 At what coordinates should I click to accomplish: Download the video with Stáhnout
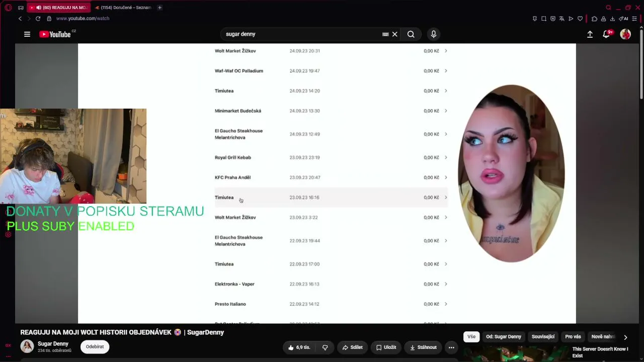[x=423, y=347]
